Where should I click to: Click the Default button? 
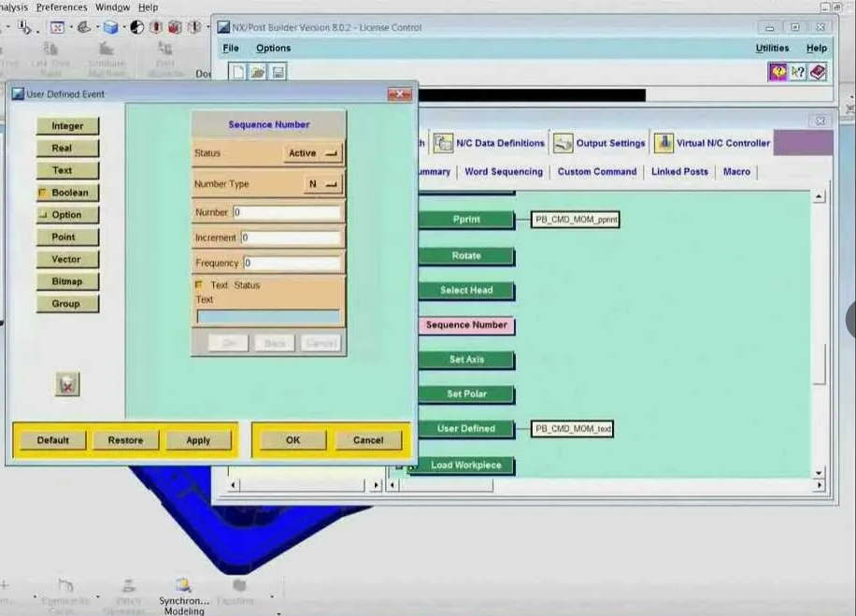(x=53, y=440)
